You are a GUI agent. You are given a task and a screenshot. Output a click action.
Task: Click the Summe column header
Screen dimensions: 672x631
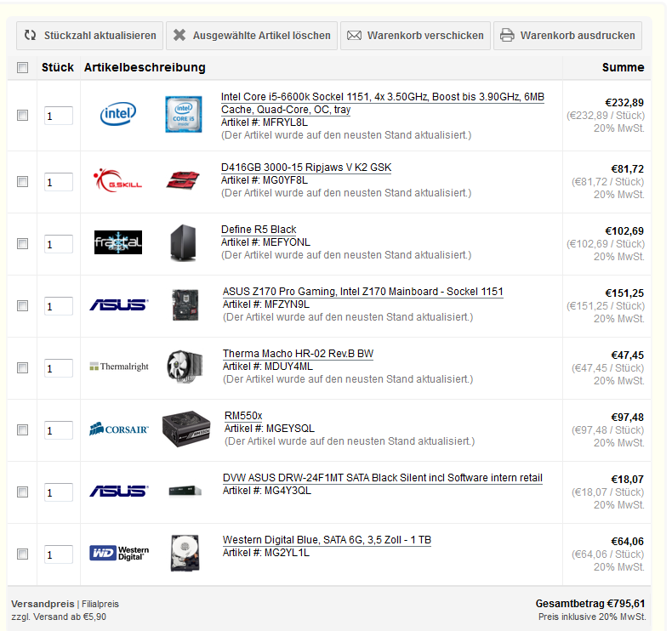[x=623, y=68]
